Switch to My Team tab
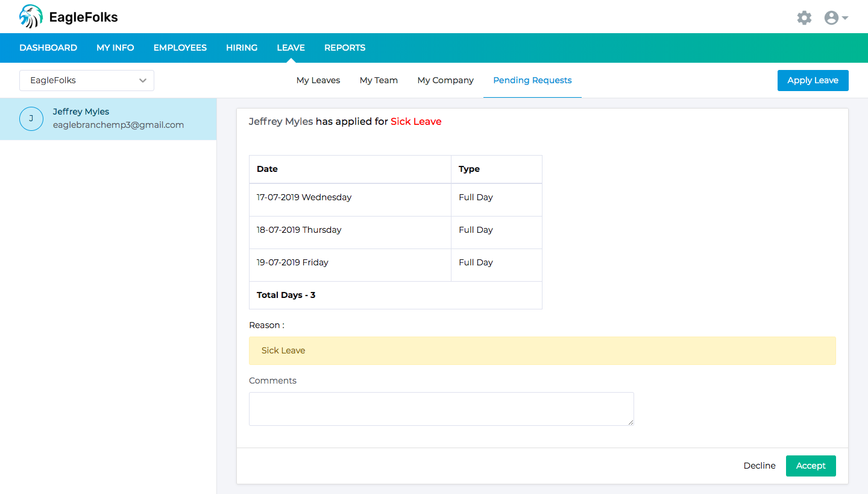Viewport: 868px width, 494px height. 379,80
